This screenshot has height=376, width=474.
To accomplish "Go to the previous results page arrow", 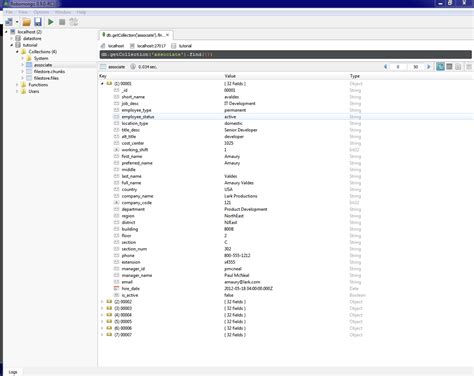I will pos(386,67).
